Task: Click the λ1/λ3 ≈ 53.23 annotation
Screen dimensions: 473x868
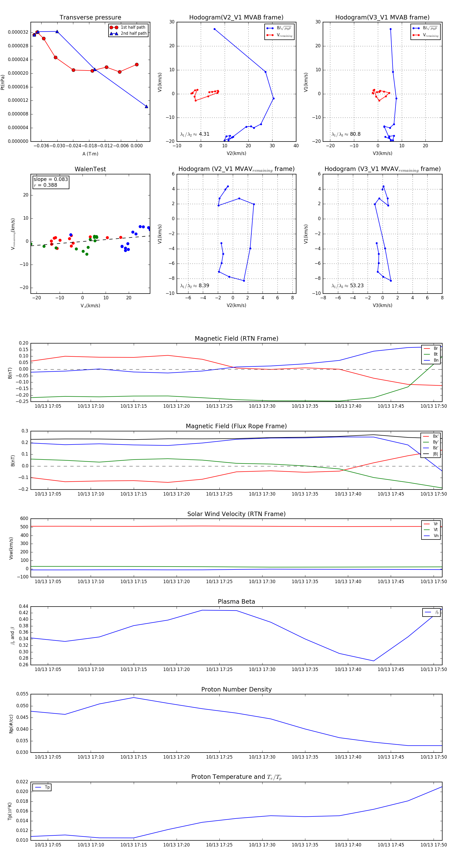Action: pos(347,286)
